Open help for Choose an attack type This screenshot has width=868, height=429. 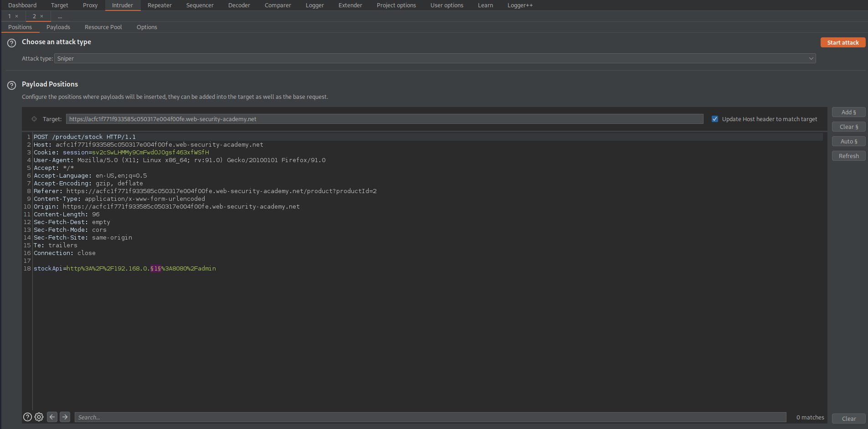(x=12, y=43)
